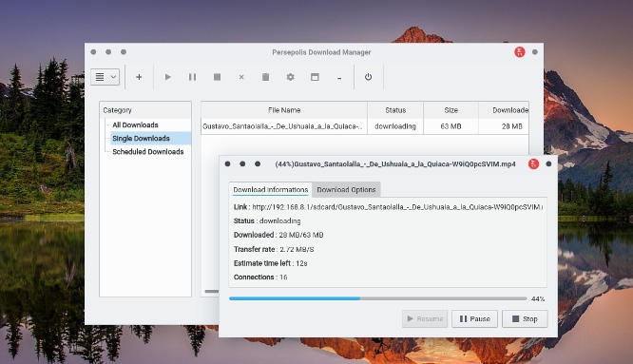Screen dimensions: 633x364
Task: Open preferences with gear icon
Action: pos(290,77)
